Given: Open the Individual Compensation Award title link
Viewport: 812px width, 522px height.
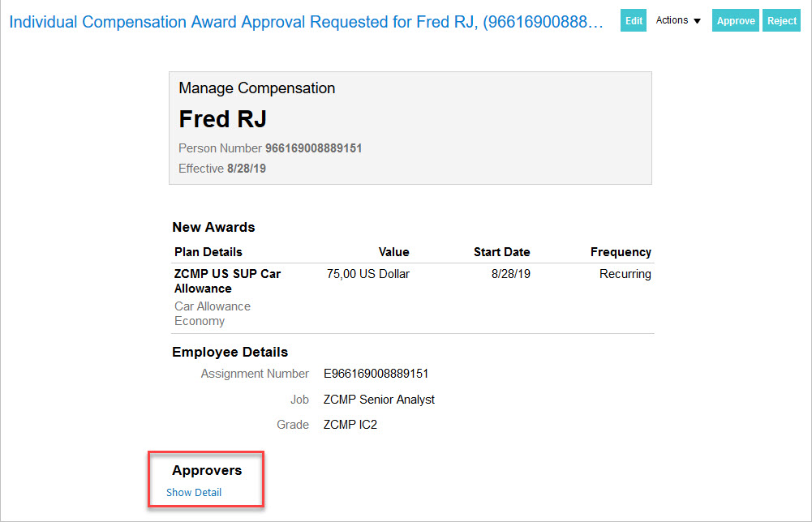Looking at the screenshot, I should 306,22.
